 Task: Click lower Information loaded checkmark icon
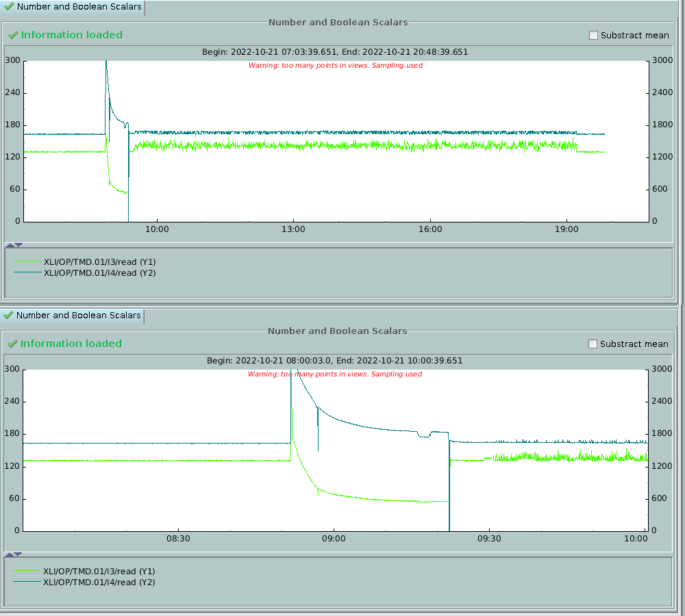point(12,344)
